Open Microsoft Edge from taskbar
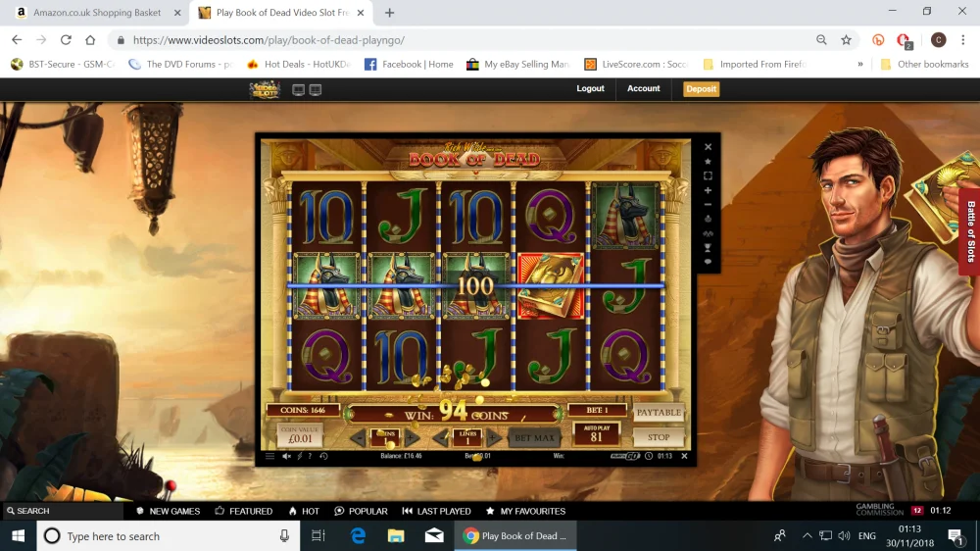 pyautogui.click(x=358, y=536)
